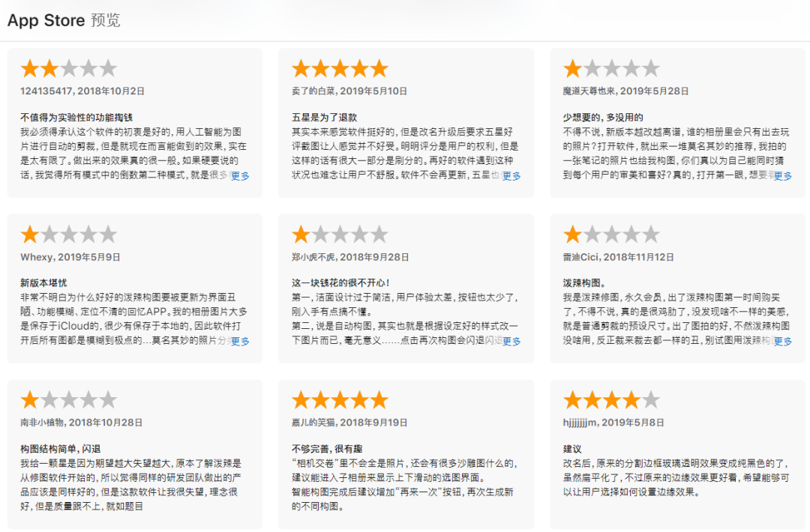The height and width of the screenshot is (532, 810).
Task: Open review titled 不够完善,很有趣
Action: [x=327, y=449]
